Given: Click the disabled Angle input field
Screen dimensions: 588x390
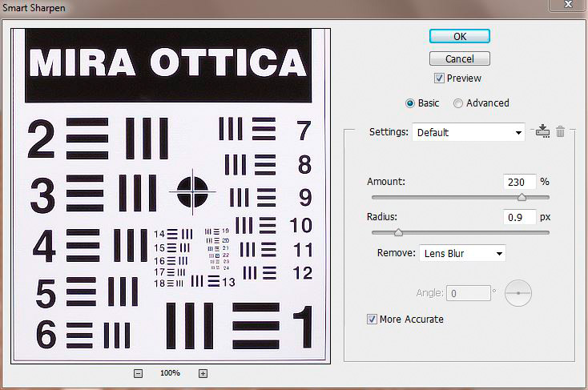Looking at the screenshot, I should pos(469,293).
